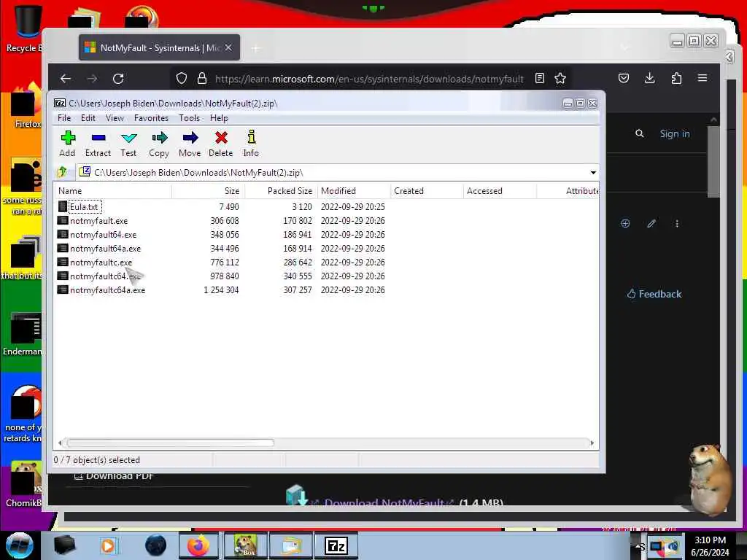Image resolution: width=747 pixels, height=560 pixels.
Task: Sort by the Modified column header
Action: point(354,191)
